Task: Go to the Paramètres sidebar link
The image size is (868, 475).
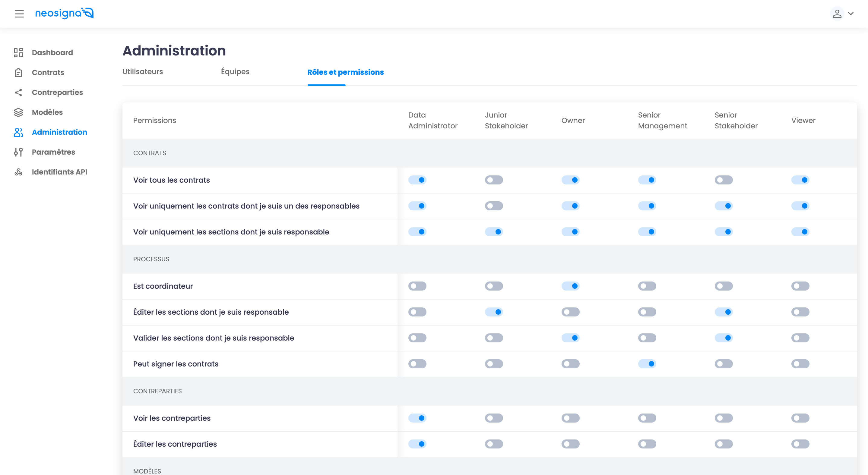Action: (53, 152)
